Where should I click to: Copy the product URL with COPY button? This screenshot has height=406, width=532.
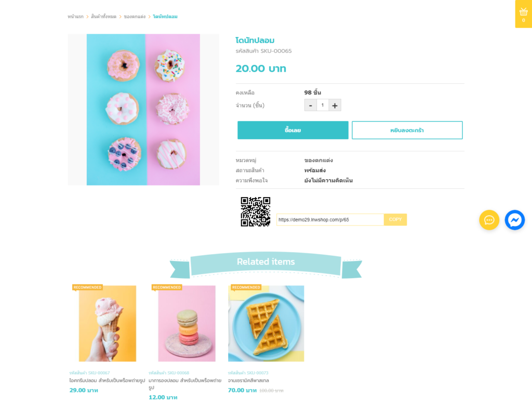pyautogui.click(x=395, y=219)
